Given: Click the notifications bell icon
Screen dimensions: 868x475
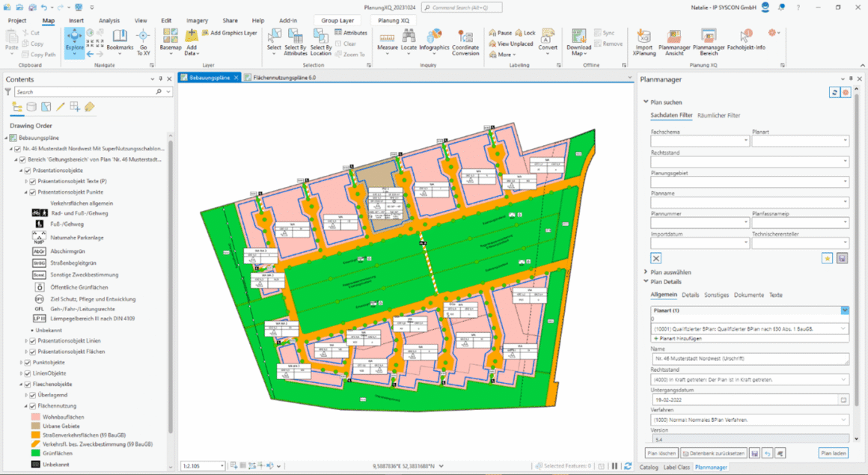Looking at the screenshot, I should coord(781,7).
